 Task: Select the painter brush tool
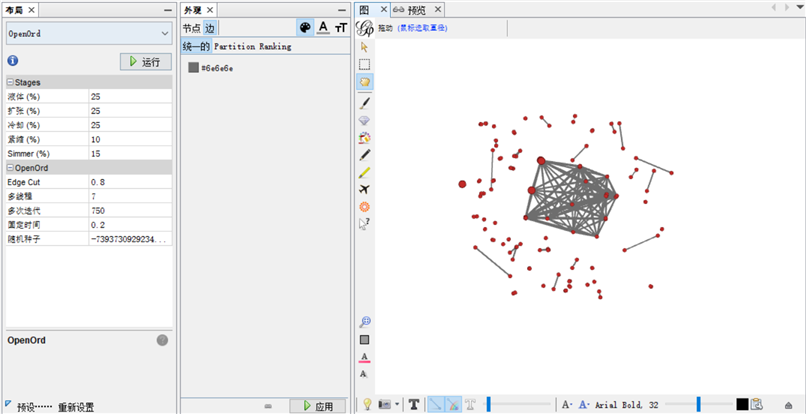pyautogui.click(x=364, y=103)
